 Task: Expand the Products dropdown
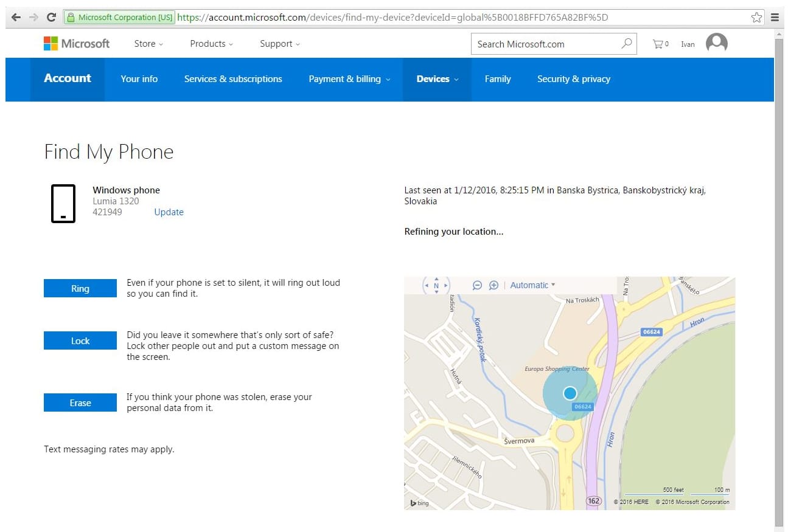coord(211,44)
